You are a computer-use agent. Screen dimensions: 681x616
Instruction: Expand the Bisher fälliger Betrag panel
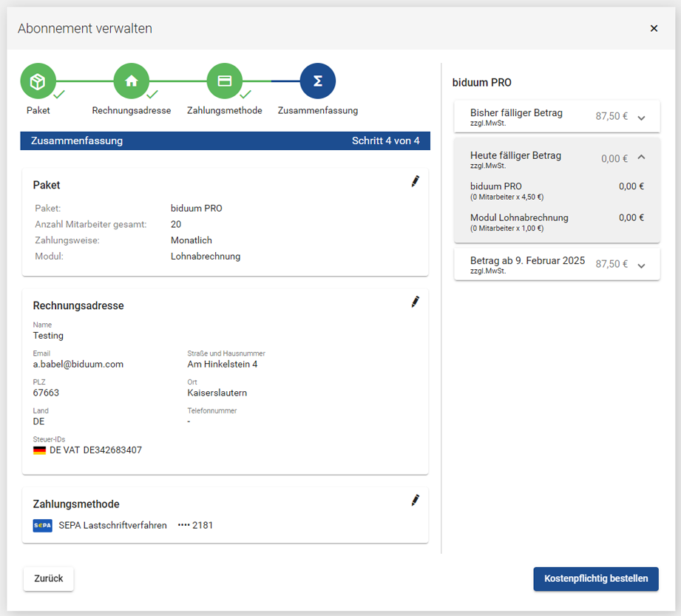(x=641, y=118)
